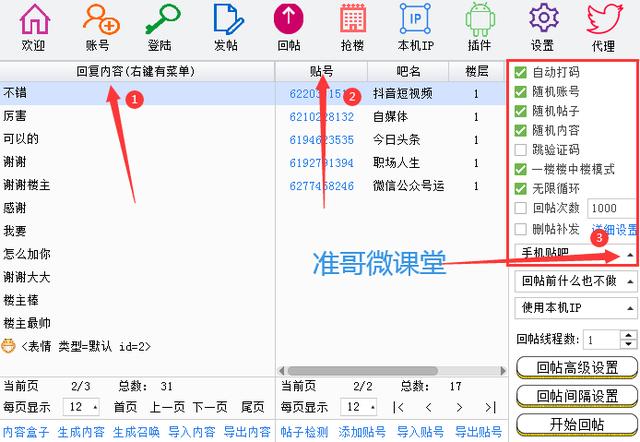The width and height of the screenshot is (640, 442).
Task: Open the 回帖 reply icon
Action: coord(289,19)
